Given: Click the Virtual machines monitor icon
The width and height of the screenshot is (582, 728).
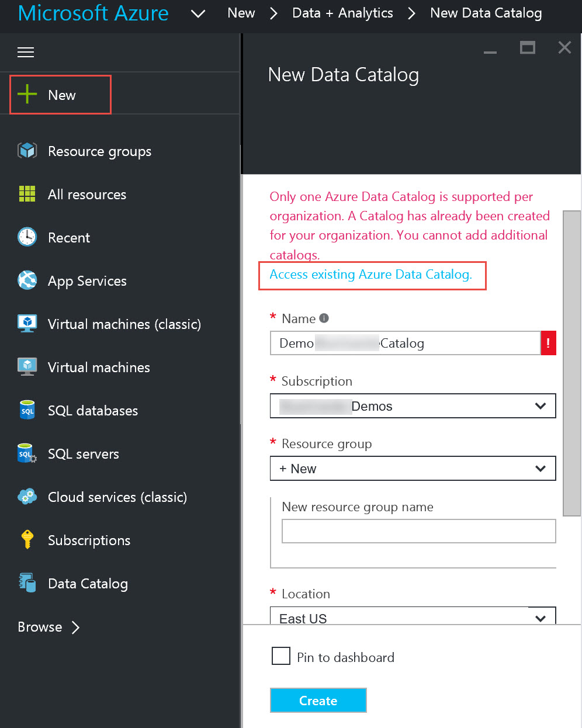Looking at the screenshot, I should coord(27,367).
